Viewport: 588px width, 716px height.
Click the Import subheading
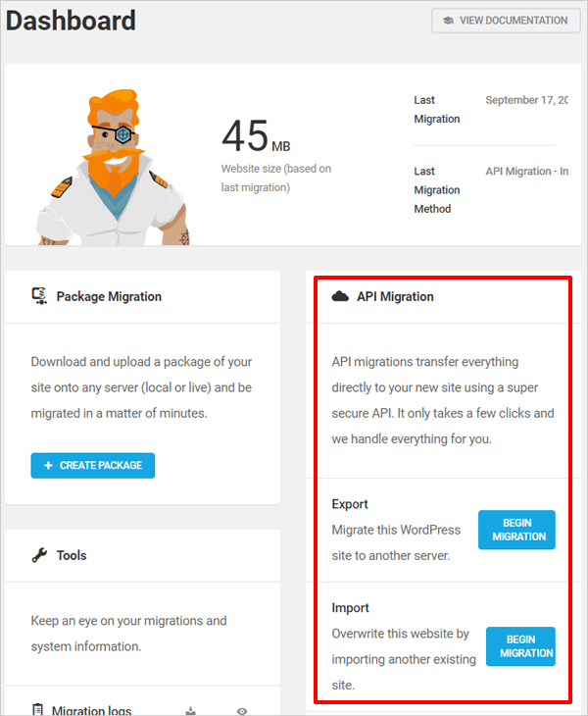tap(350, 608)
